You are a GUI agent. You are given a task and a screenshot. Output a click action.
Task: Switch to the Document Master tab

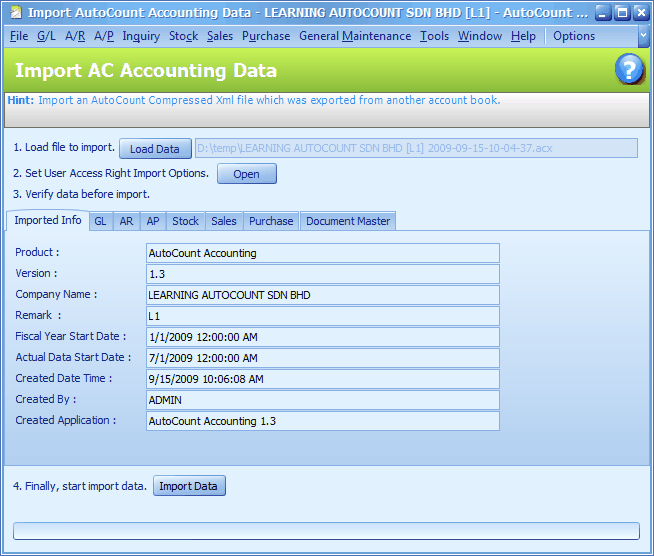pos(348,221)
